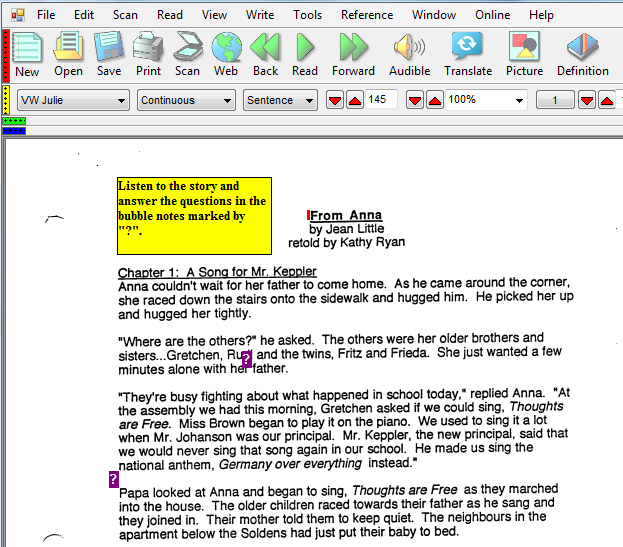This screenshot has height=547, width=623.
Task: Open the Write menu
Action: (x=260, y=15)
